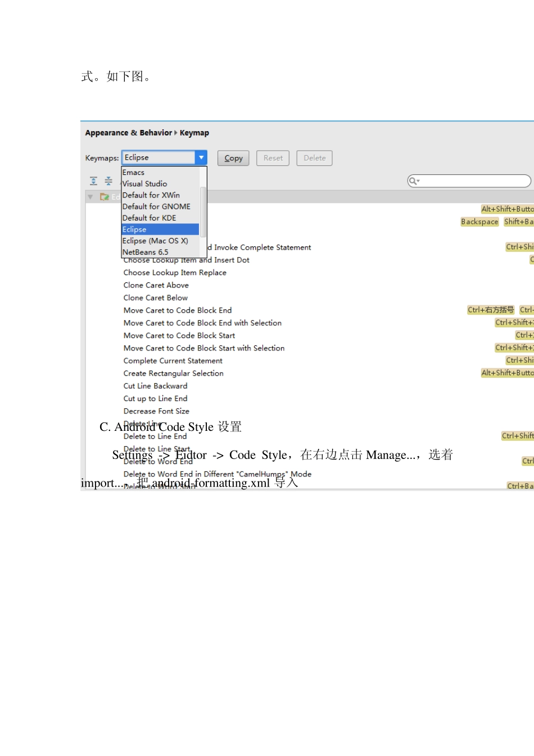Select NetBeans 6.5 keymap
Screen dimensions: 534x756
coord(160,252)
